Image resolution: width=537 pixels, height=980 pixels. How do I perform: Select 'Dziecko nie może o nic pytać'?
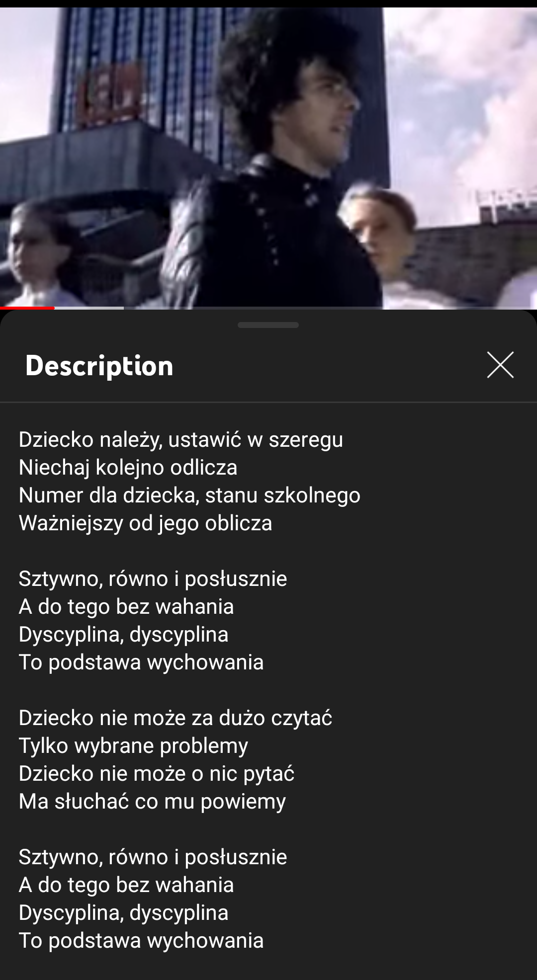point(157,774)
